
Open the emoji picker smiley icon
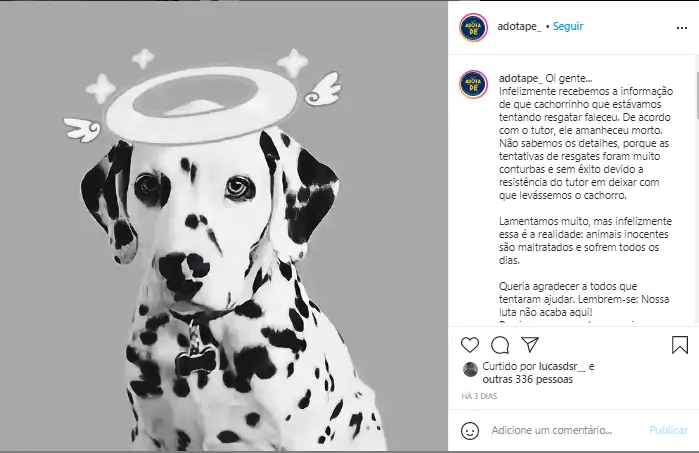click(x=470, y=431)
